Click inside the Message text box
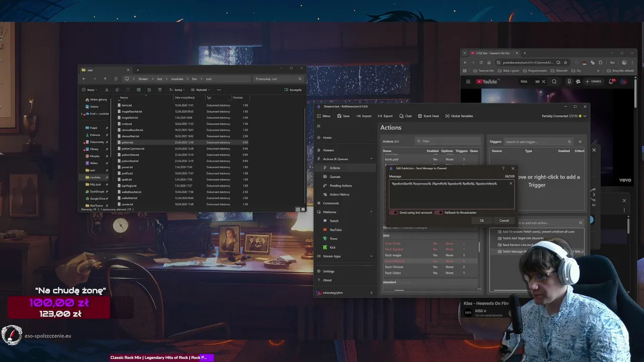The image size is (644, 362). point(452,194)
